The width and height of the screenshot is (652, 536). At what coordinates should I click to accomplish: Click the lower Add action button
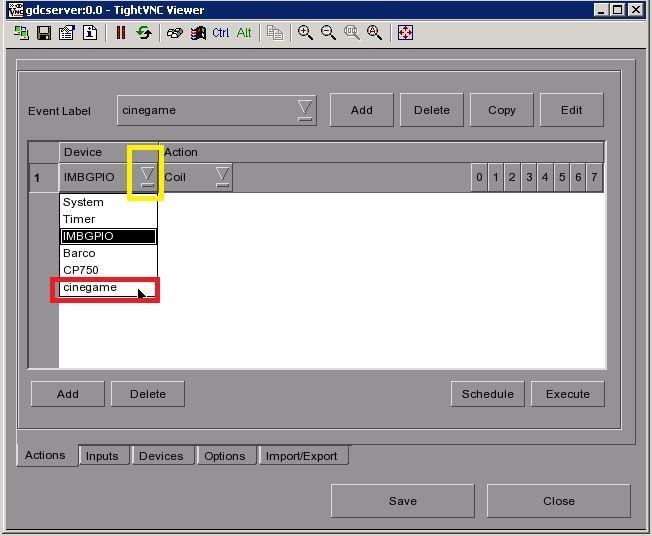tap(68, 394)
